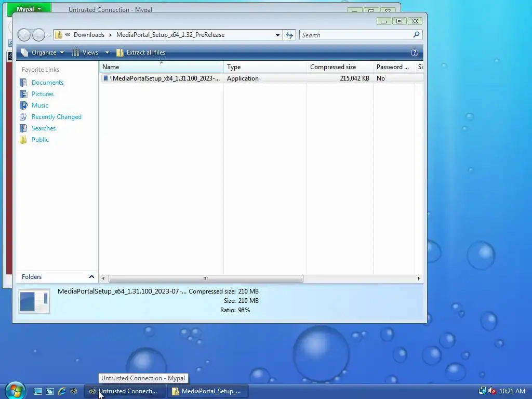Click the horizontal scrollbar left arrow

tap(103, 278)
